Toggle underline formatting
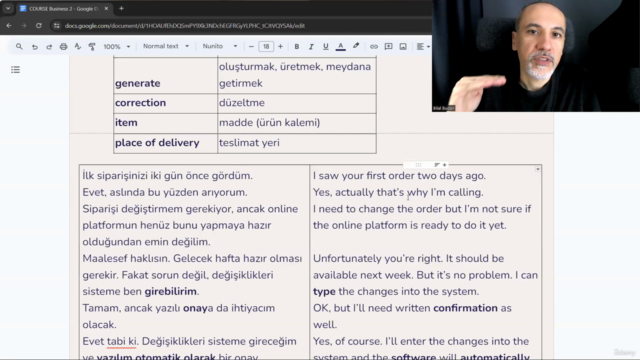640x360 pixels. click(x=325, y=47)
